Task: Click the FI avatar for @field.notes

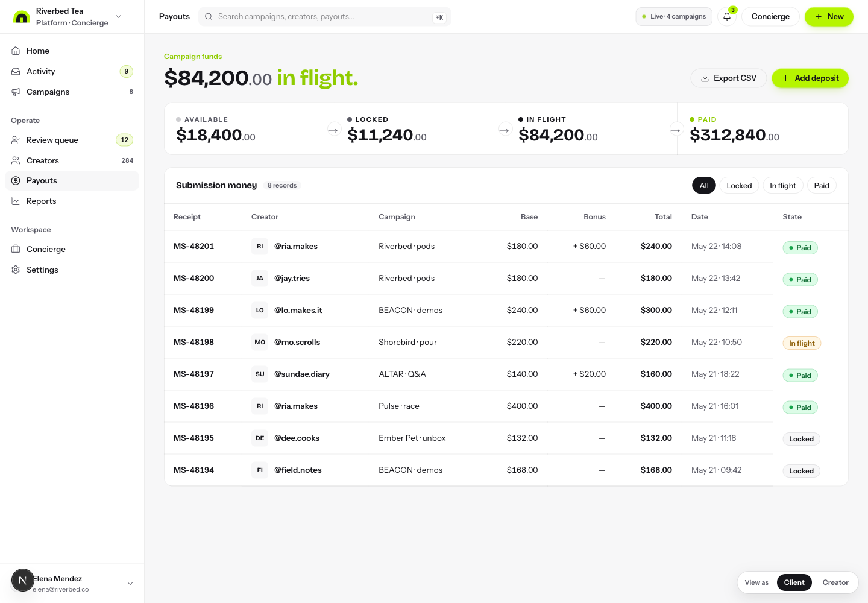Action: click(x=260, y=470)
